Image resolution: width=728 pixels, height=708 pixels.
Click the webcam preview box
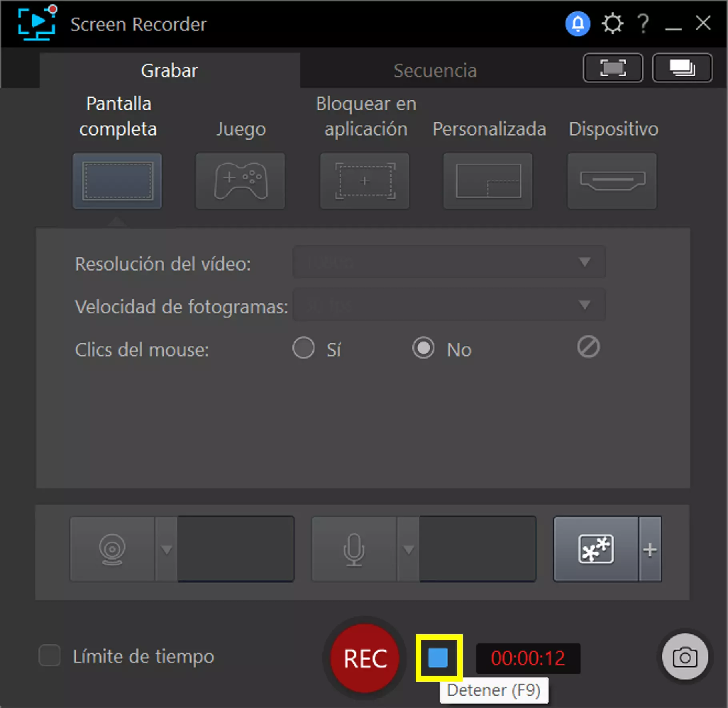coord(236,549)
